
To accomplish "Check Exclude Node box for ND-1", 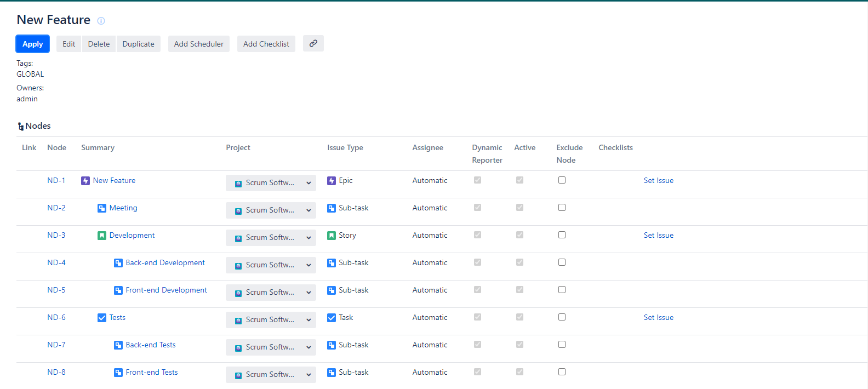I will tap(562, 180).
